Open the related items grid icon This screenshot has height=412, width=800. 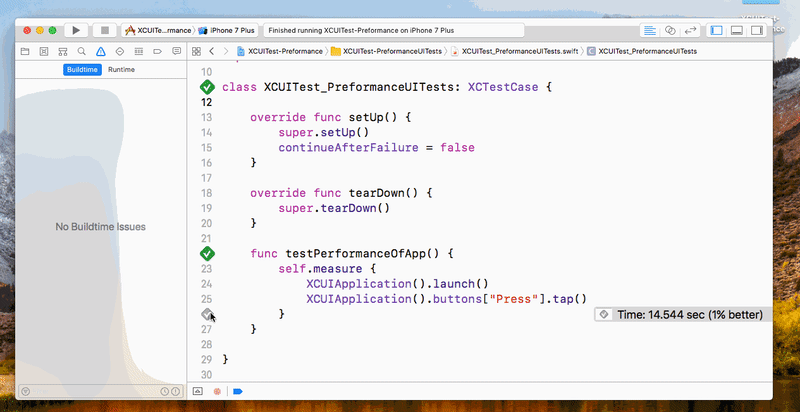pos(196,51)
